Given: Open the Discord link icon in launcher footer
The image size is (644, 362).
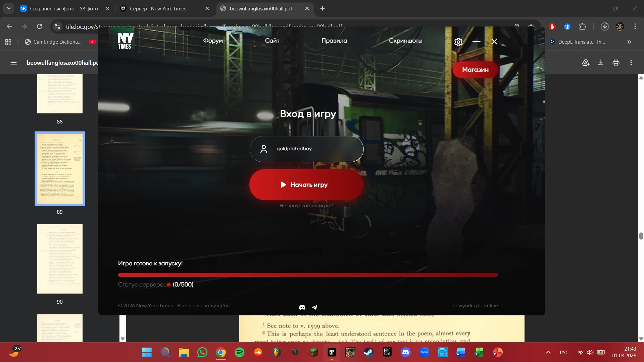Looking at the screenshot, I should pos(302,307).
